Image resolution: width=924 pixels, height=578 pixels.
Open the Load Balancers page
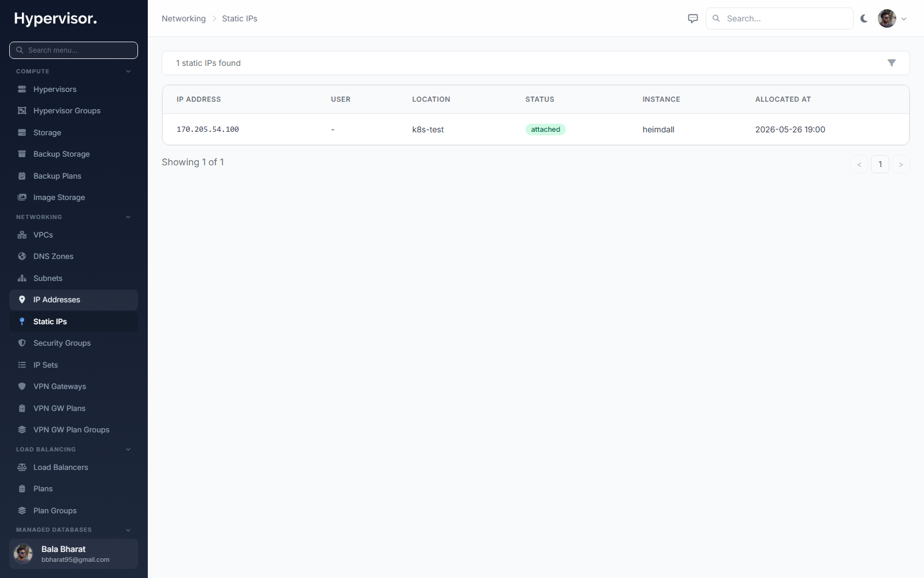pos(73,467)
